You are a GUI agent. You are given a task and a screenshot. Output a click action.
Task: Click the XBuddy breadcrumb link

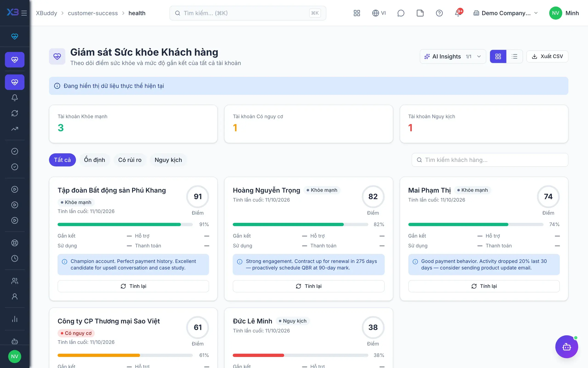[46, 13]
